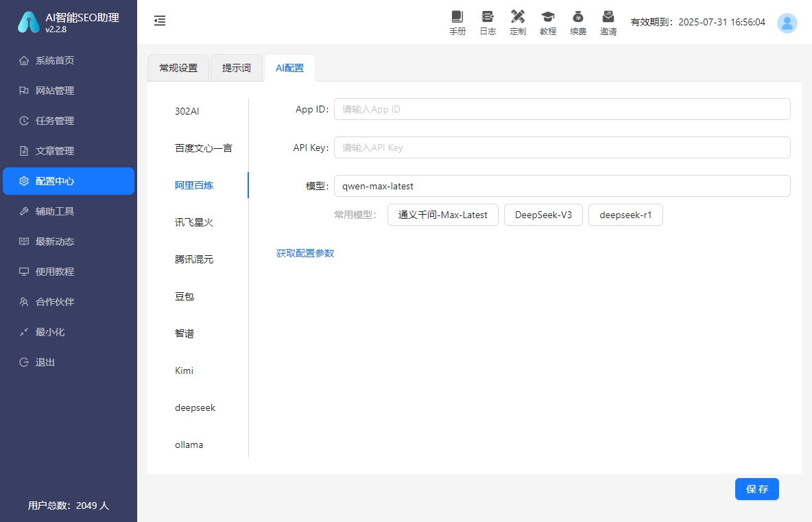Select 腾讯混元 as AI provider
This screenshot has width=812, height=522.
(195, 259)
